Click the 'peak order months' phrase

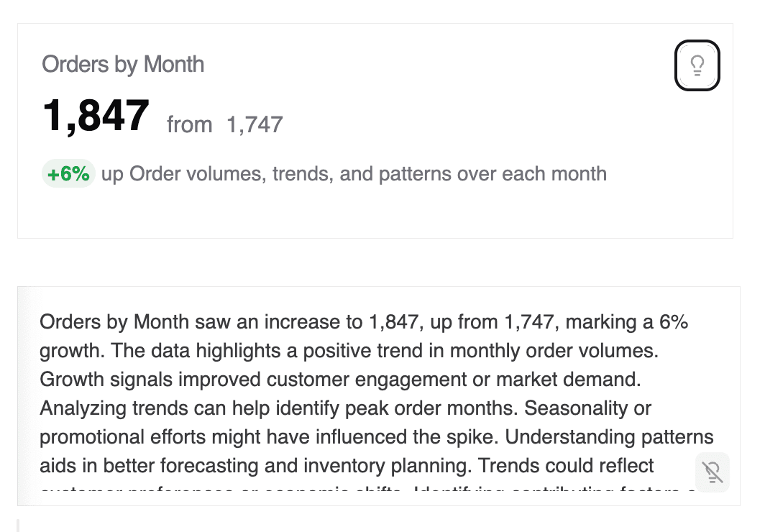click(431, 408)
